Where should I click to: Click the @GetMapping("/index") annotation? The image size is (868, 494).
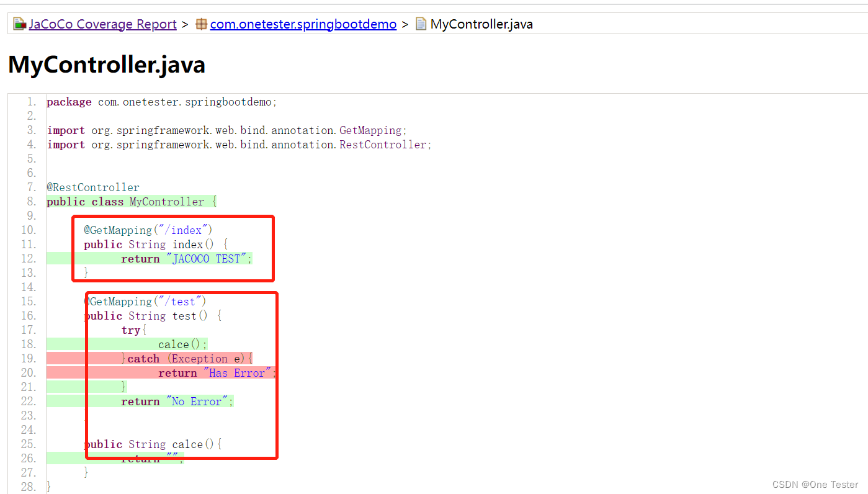148,230
